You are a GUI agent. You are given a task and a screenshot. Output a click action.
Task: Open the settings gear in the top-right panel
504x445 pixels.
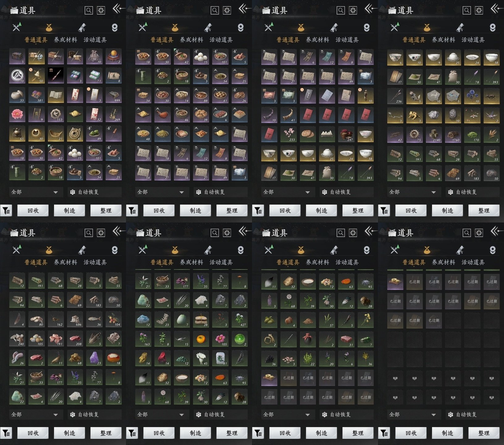pos(479,11)
